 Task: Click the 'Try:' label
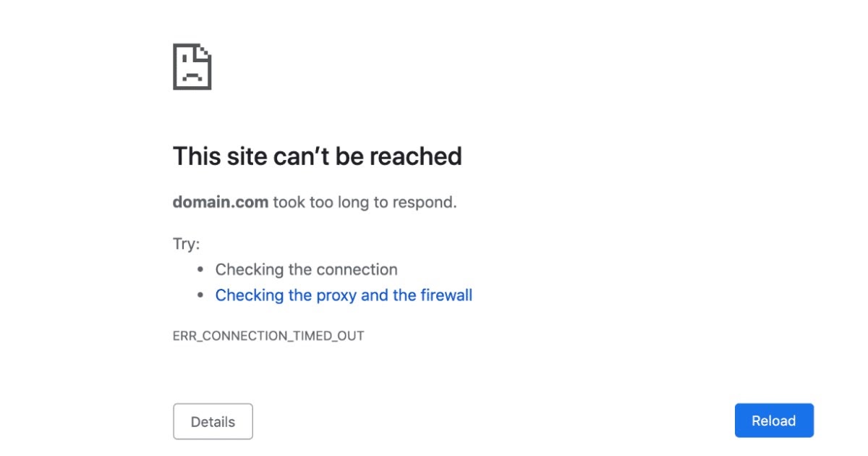point(186,244)
